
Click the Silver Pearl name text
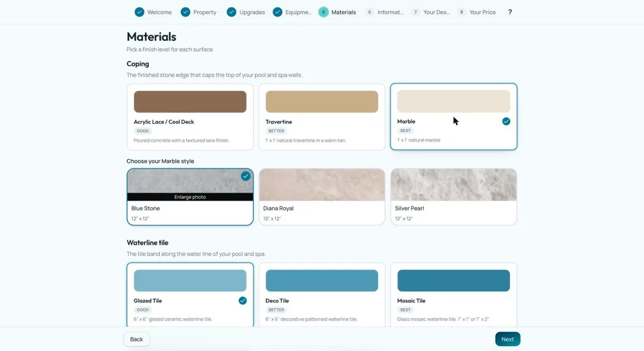tap(409, 208)
